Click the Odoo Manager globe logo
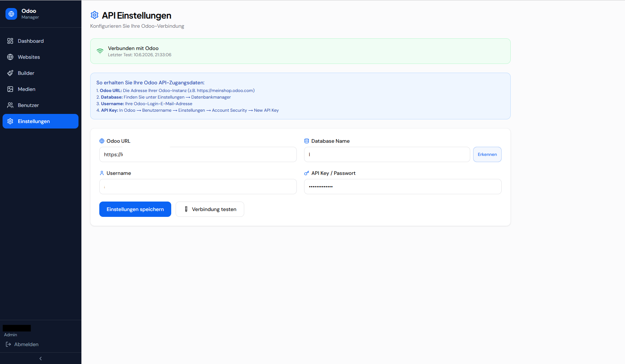Screen dimensions: 625x364 [11, 14]
